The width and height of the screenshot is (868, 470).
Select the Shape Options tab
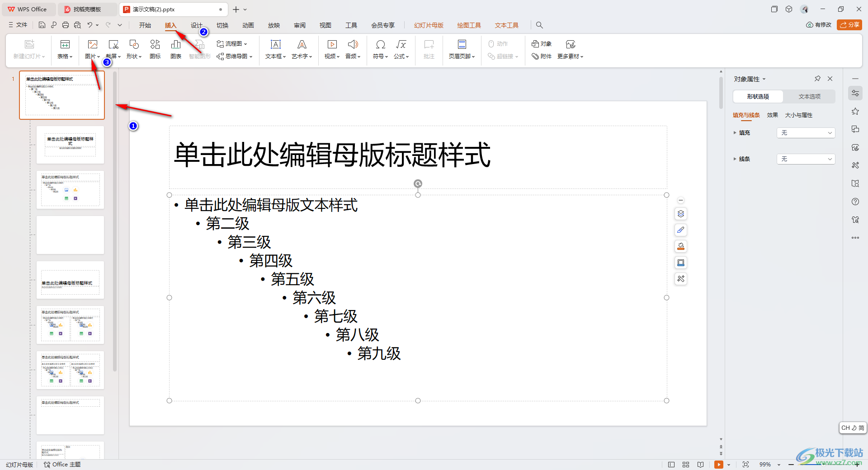tap(758, 97)
